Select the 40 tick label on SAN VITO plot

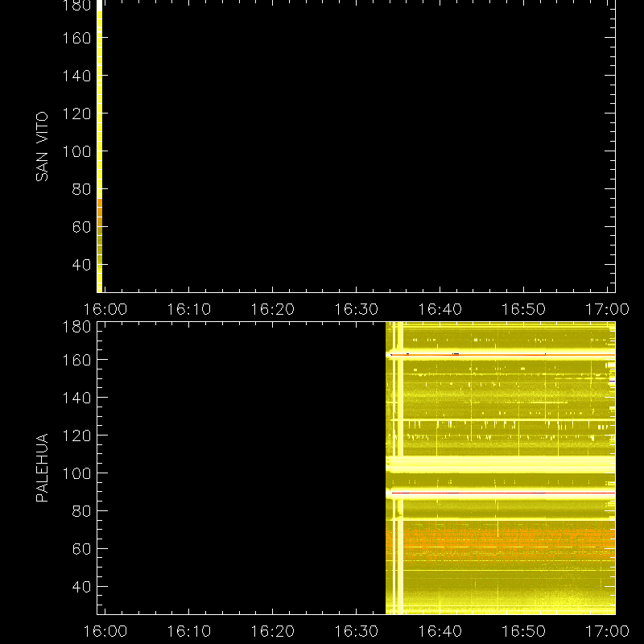point(81,265)
